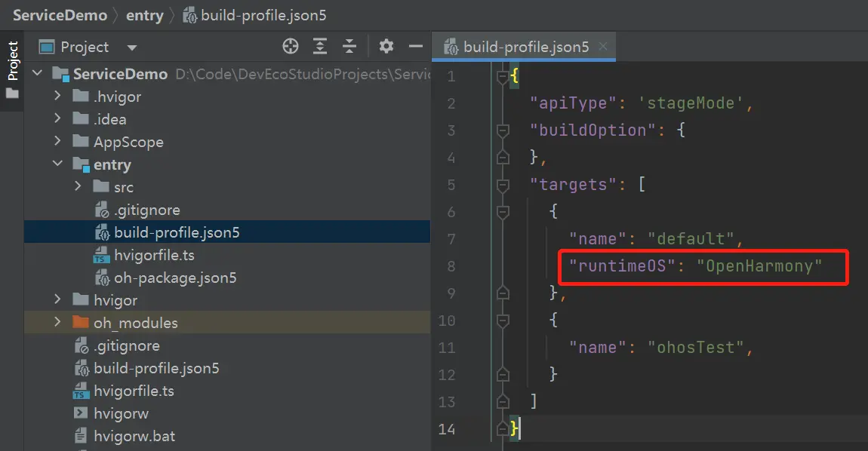Viewport: 868px width, 451px height.
Task: Click ServiceDemo in the breadcrumb bar
Action: pyautogui.click(x=60, y=16)
